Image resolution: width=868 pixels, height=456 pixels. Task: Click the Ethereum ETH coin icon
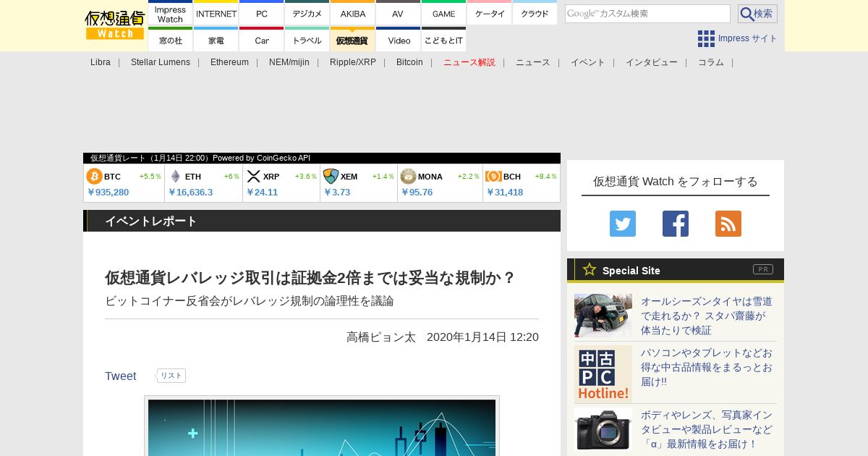(x=175, y=176)
